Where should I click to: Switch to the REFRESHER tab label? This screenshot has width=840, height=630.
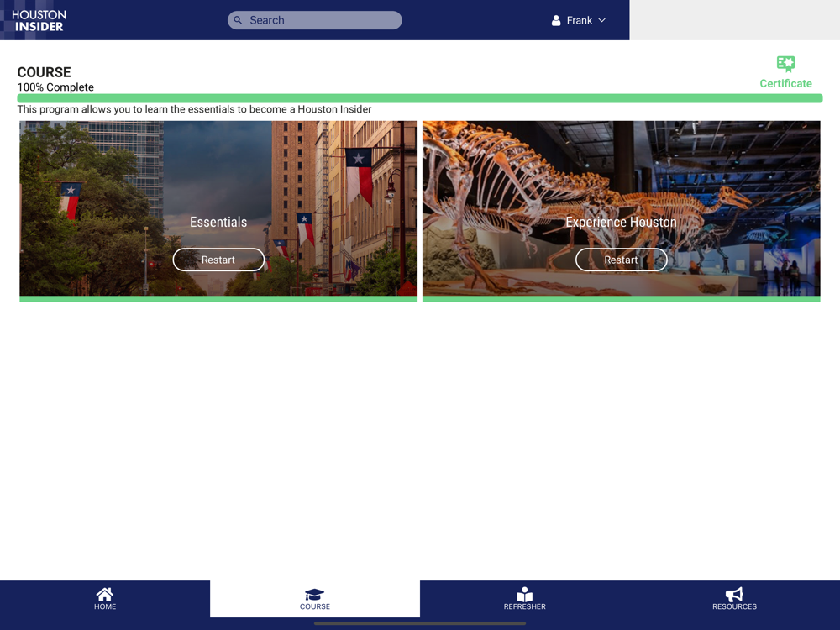point(525,606)
